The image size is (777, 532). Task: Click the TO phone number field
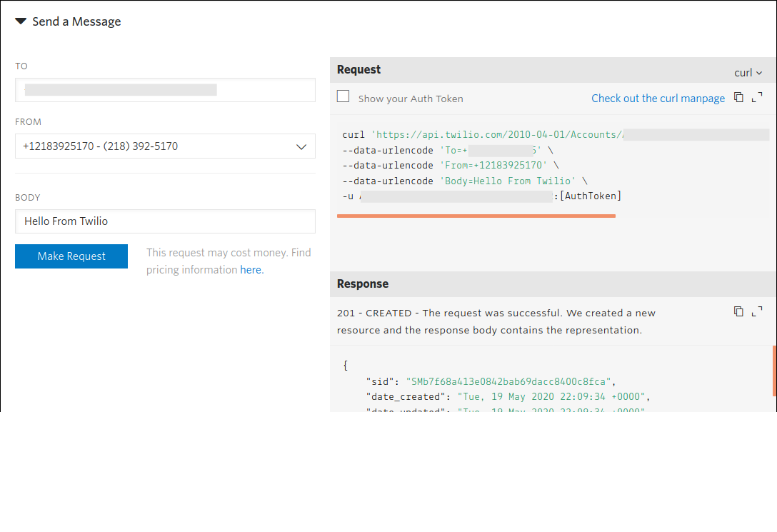click(x=165, y=90)
